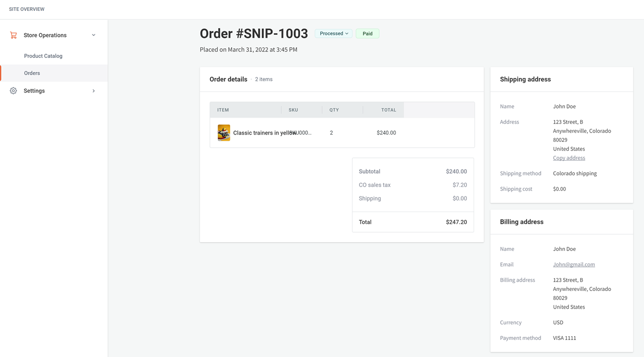Viewport: 644px width, 357px height.
Task: Click the QTY column header
Action: click(x=334, y=110)
